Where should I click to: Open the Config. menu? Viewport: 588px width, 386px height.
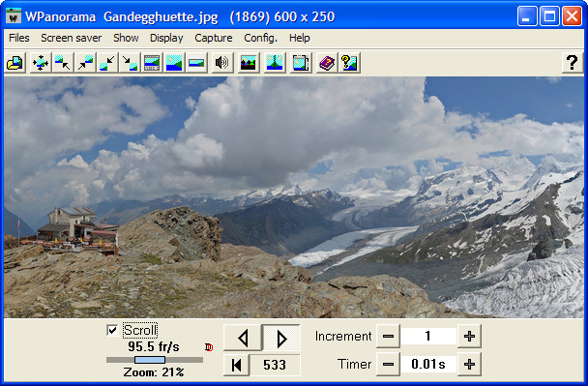tap(260, 38)
